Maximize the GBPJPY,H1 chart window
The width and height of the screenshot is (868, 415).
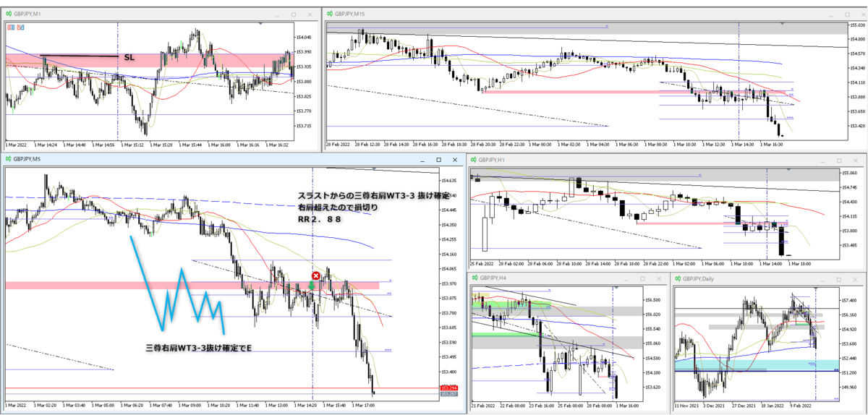pyautogui.click(x=838, y=159)
